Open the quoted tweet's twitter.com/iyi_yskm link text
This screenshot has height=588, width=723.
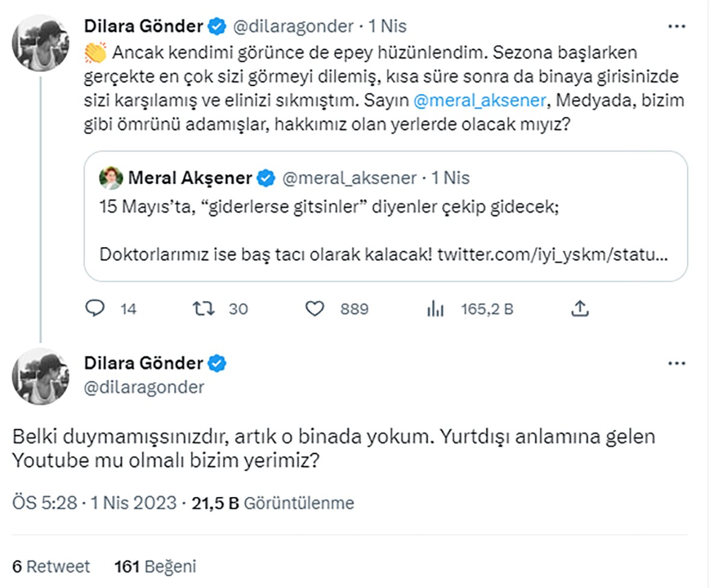click(x=553, y=254)
